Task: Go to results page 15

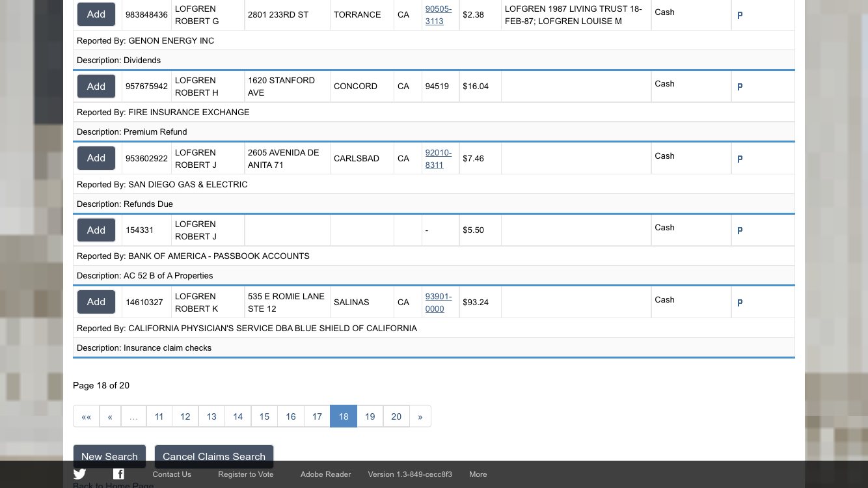Action: (x=264, y=416)
